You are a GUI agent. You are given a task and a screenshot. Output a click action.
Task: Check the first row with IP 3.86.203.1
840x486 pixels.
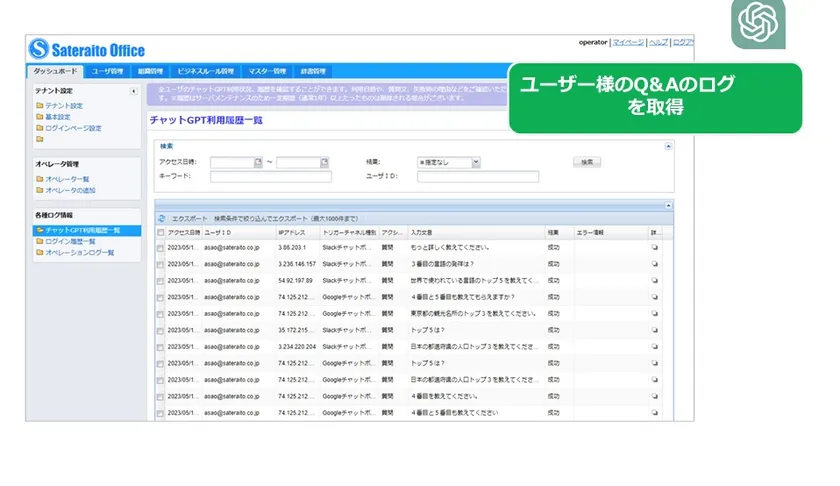pos(160,246)
